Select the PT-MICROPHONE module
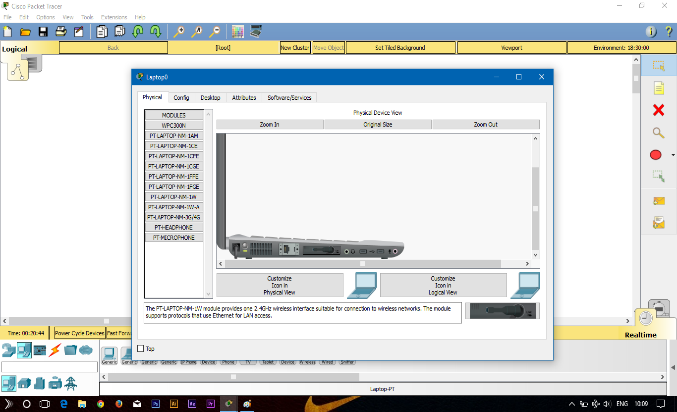 174,238
